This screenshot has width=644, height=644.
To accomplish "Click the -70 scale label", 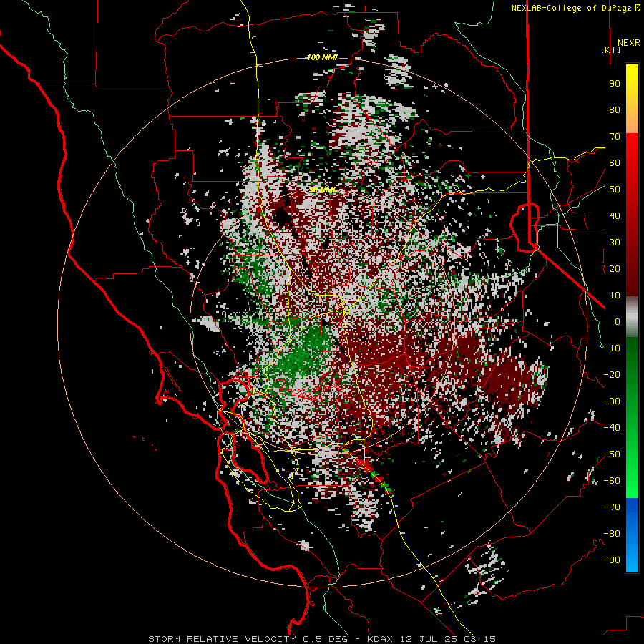I will point(612,507).
